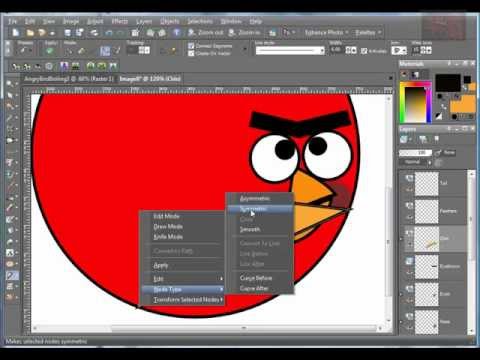Click the layer opacity slider value
The image size is (480, 360).
[x=415, y=153]
